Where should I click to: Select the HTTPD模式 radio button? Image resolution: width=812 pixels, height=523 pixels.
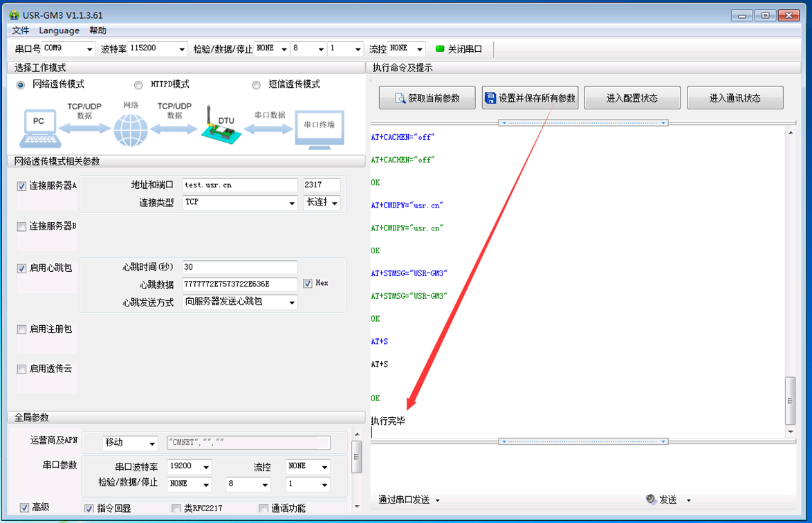pos(138,85)
